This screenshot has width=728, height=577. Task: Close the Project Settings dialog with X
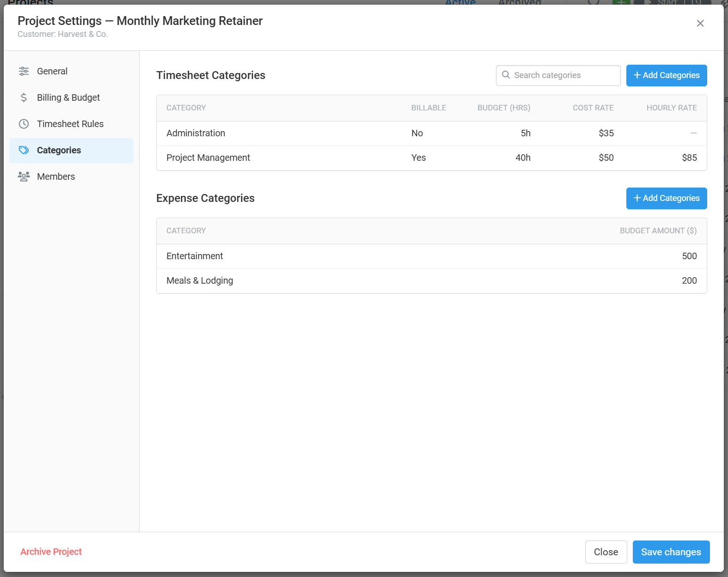click(x=700, y=24)
